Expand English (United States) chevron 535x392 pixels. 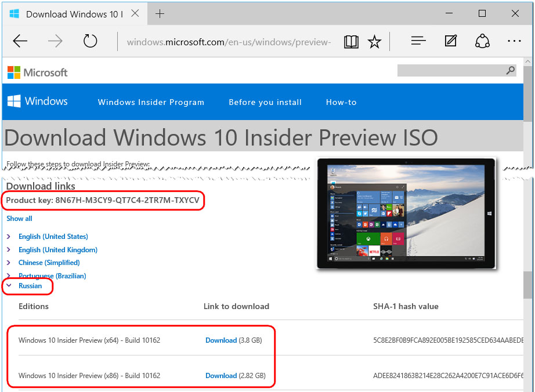pyautogui.click(x=9, y=236)
